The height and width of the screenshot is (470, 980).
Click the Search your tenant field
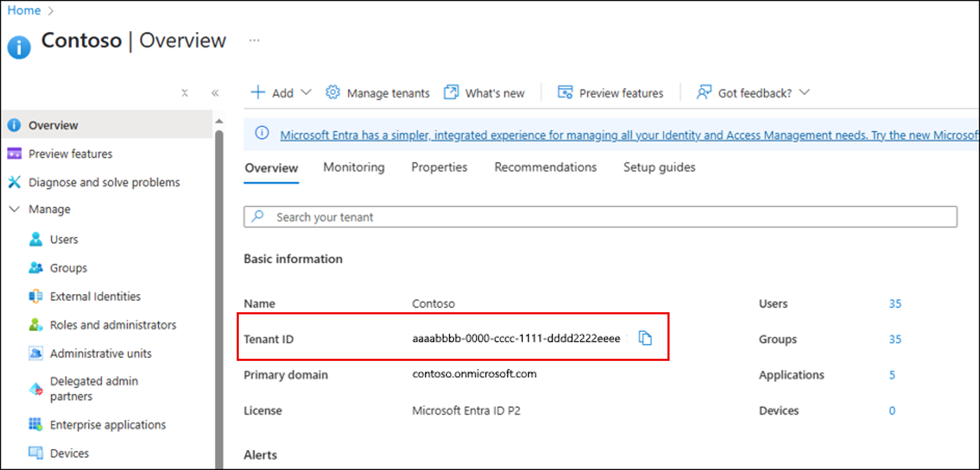(600, 217)
